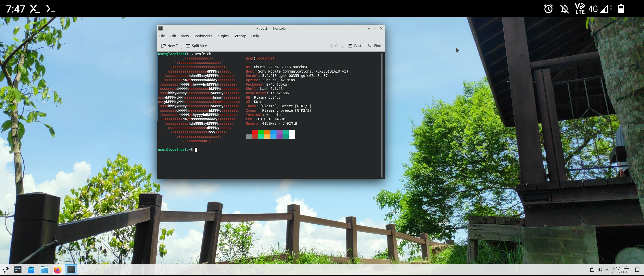The image size is (644, 276).
Task: Click the Konsole vertical scrollbar
Action: click(x=382, y=115)
